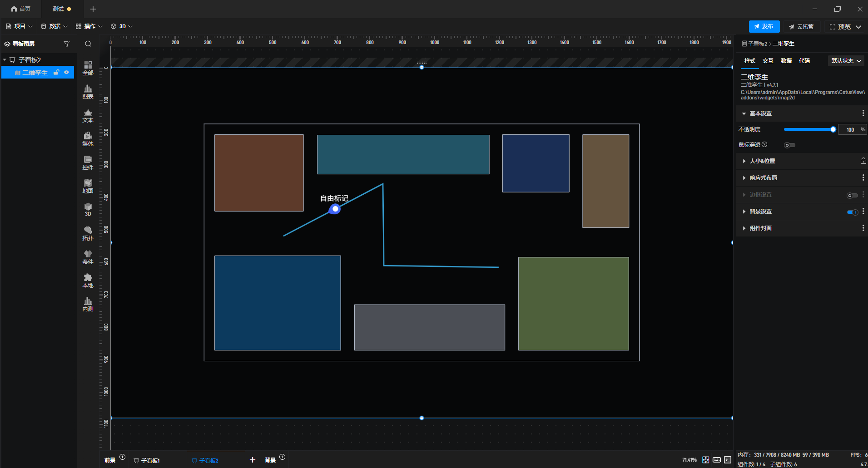This screenshot has height=468, width=868.
Task: Adjust the 不透明度 opacity slider
Action: coord(808,129)
